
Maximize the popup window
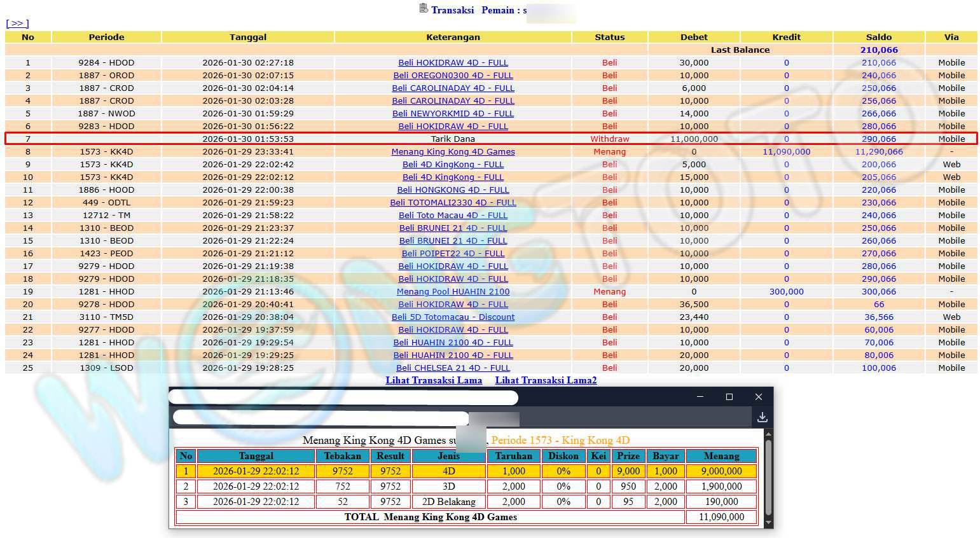click(729, 397)
